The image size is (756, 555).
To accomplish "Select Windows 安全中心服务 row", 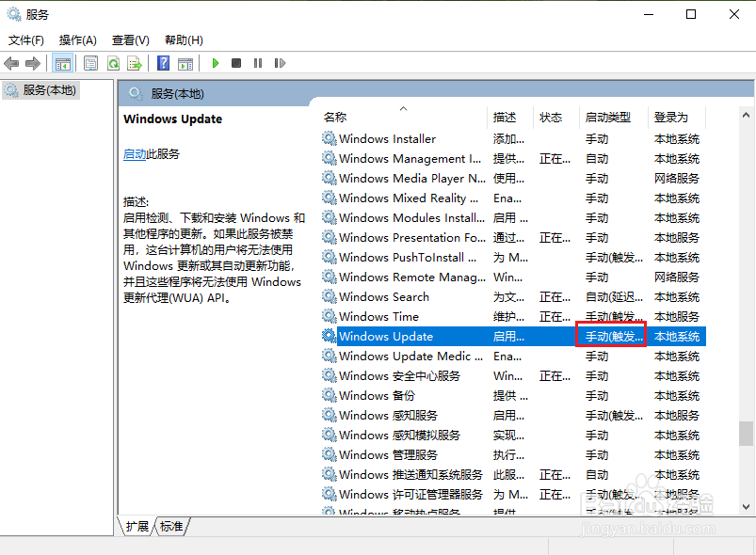I will [513, 375].
